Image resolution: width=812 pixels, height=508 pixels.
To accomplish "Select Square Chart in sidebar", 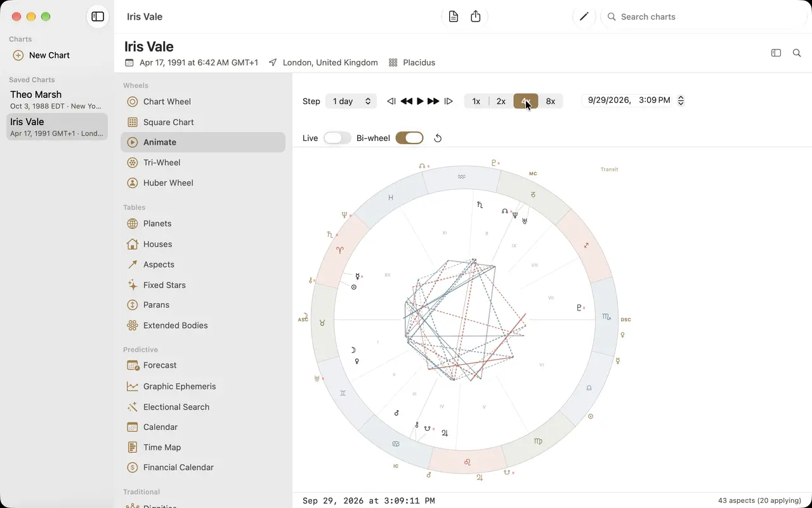I will pyautogui.click(x=203, y=122).
